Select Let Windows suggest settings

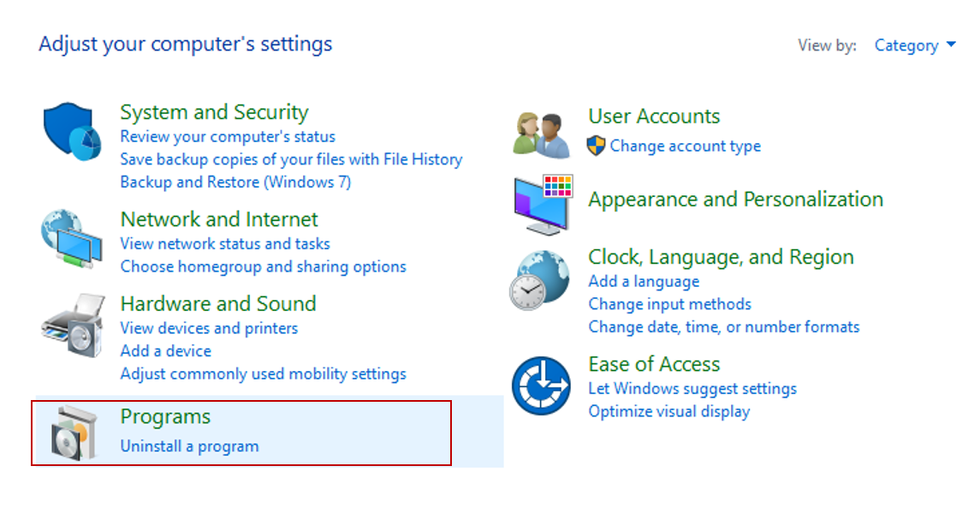[692, 388]
